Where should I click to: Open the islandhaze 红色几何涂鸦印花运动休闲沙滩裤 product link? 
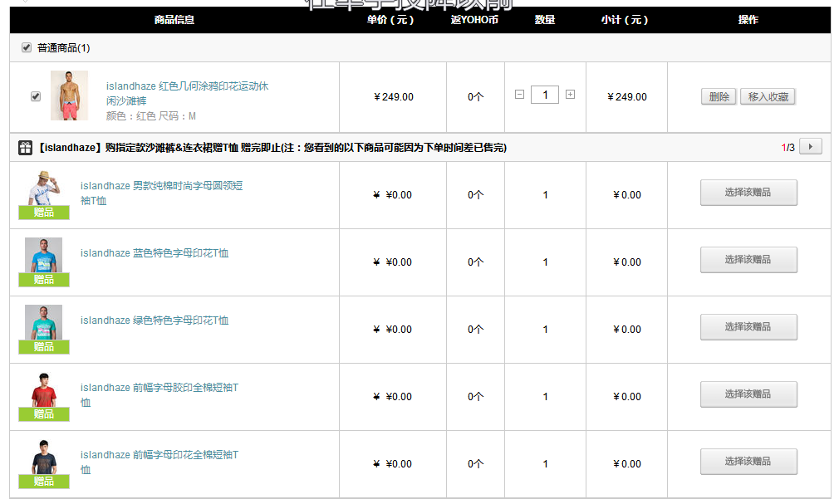(187, 93)
